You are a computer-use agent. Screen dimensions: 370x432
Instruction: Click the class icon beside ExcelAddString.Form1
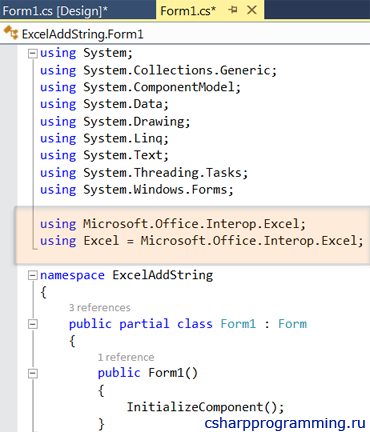pyautogui.click(x=11, y=33)
